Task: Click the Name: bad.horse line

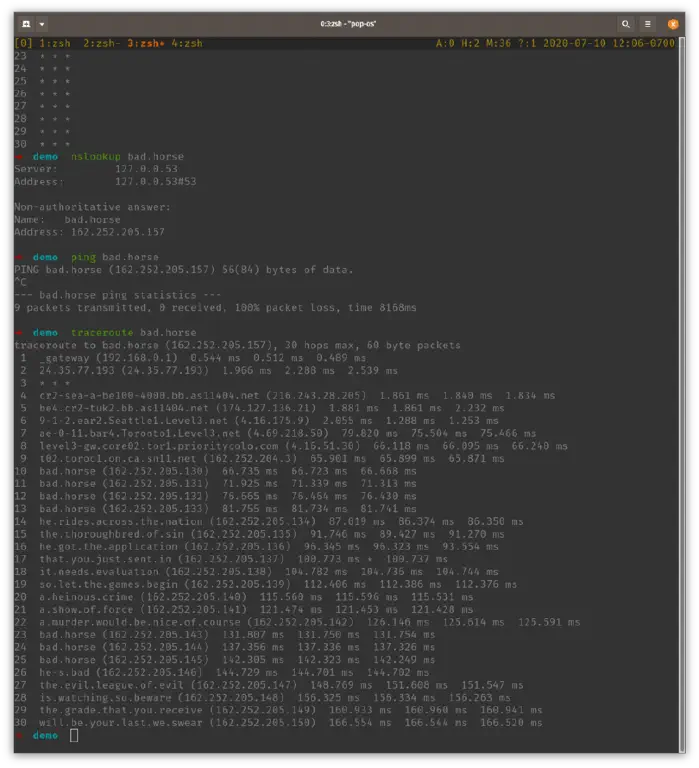Action: [67, 219]
